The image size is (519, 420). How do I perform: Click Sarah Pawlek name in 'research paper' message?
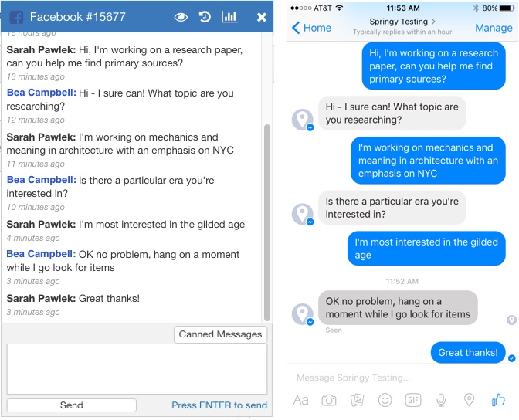pyautogui.click(x=42, y=50)
